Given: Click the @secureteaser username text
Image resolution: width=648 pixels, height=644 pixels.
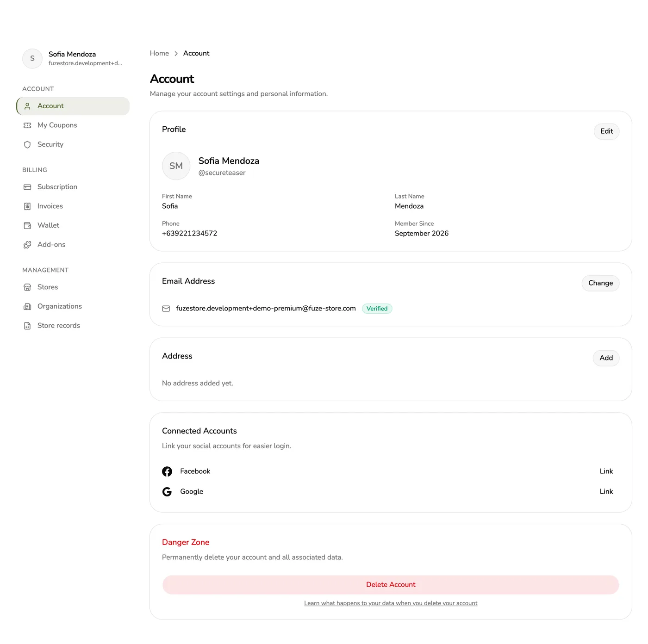Looking at the screenshot, I should tap(222, 173).
